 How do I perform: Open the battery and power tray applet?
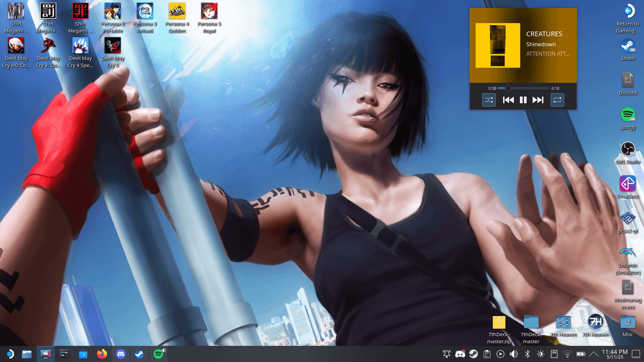tap(581, 354)
